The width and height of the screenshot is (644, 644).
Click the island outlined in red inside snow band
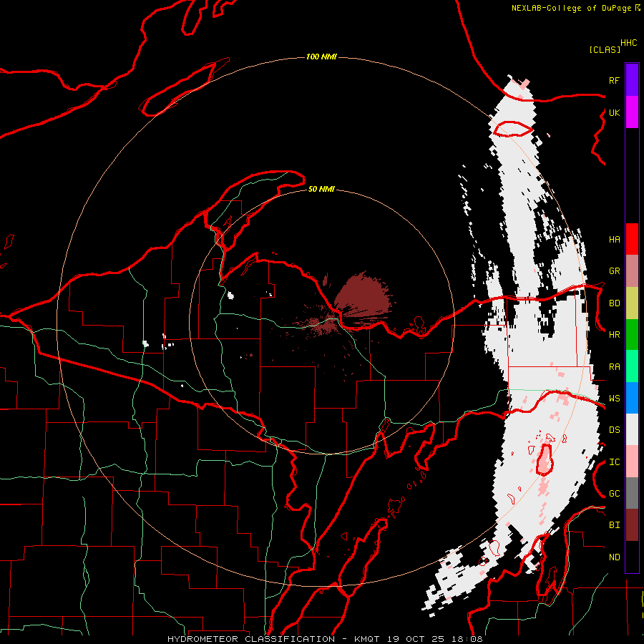pos(545,460)
